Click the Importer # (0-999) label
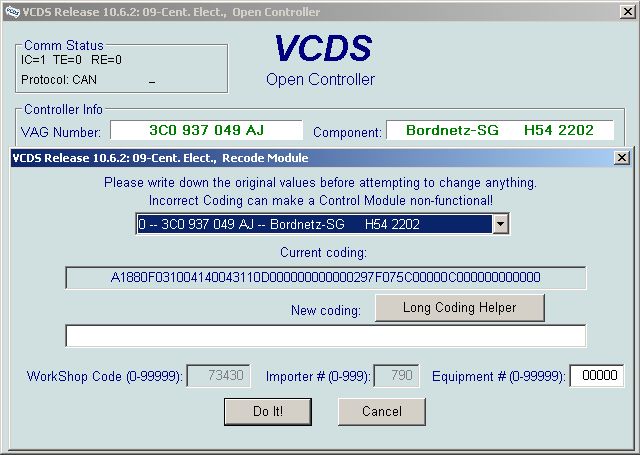The width and height of the screenshot is (640, 455). (x=318, y=376)
